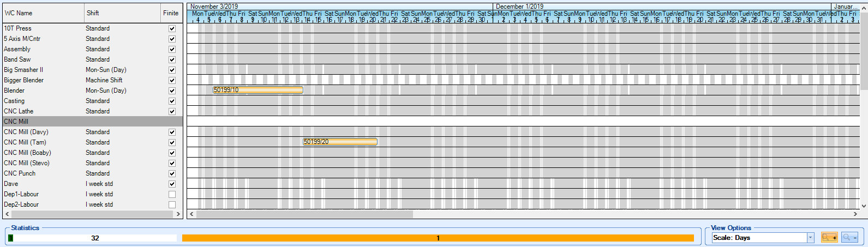Open the Scale: Days dropdown
Screen dimensions: 868x247
tap(810, 238)
